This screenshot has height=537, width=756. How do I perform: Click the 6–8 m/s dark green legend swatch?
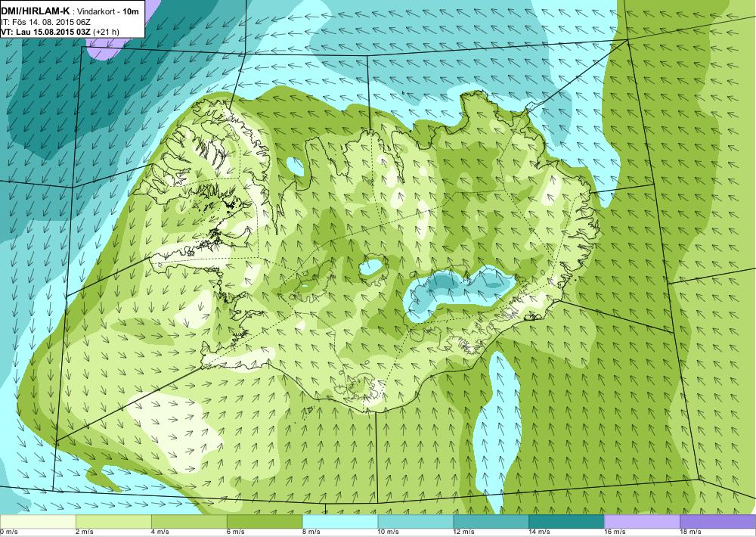(x=265, y=522)
